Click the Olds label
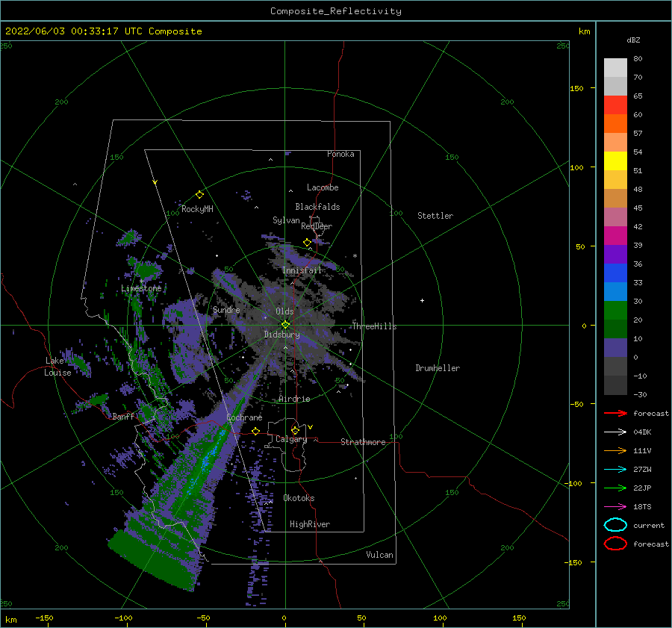 [284, 311]
